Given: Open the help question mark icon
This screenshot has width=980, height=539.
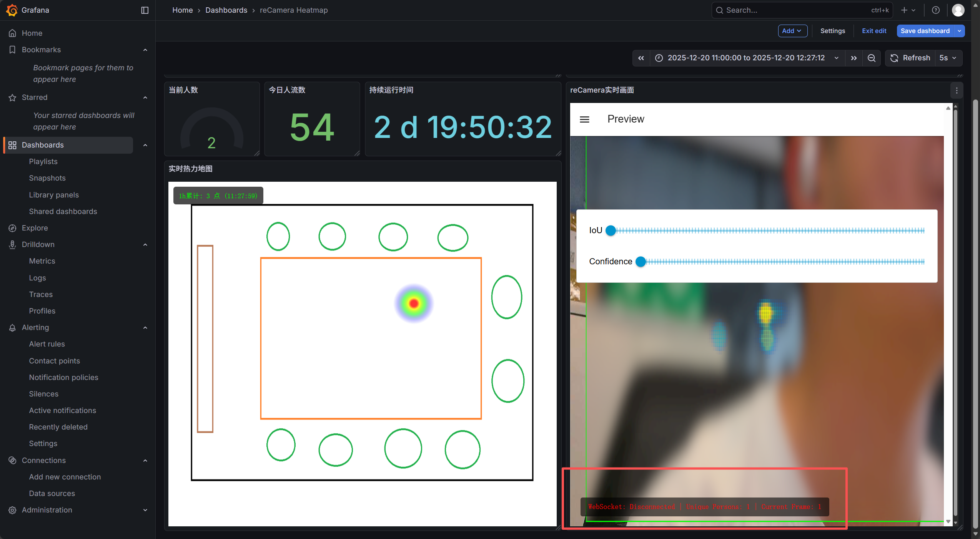Looking at the screenshot, I should click(x=935, y=10).
